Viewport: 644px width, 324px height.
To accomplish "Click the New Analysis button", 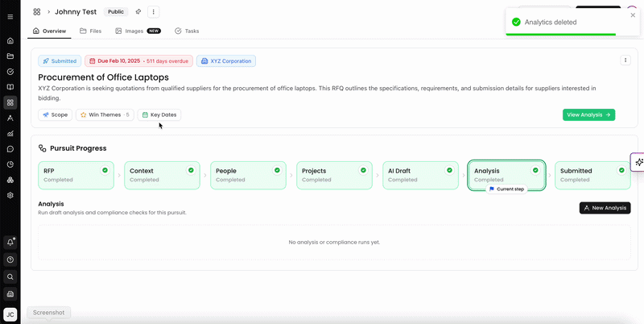I will (x=605, y=208).
